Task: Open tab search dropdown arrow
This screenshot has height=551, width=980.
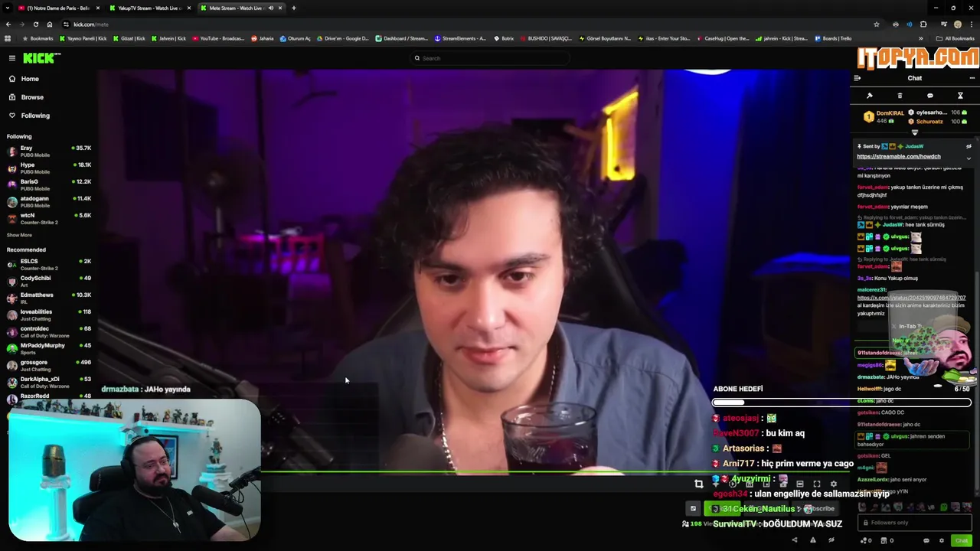Action: point(8,8)
